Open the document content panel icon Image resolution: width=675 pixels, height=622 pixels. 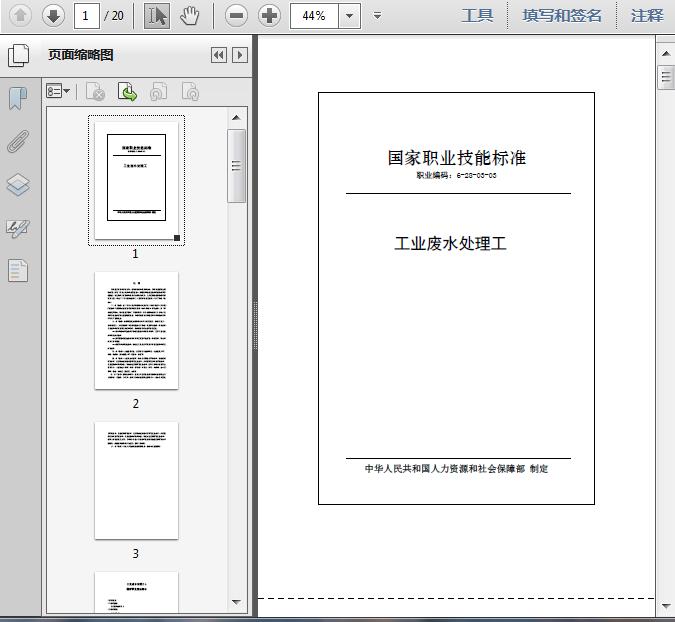coord(18,271)
